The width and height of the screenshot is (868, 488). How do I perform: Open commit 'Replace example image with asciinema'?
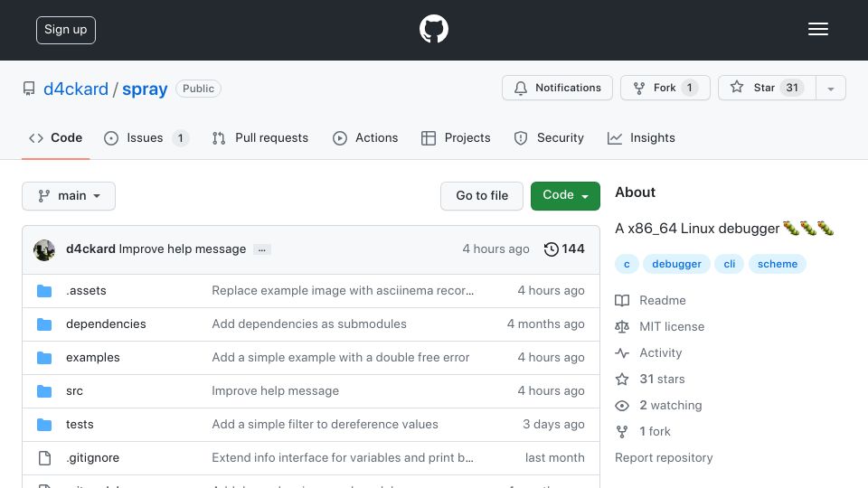tap(343, 290)
